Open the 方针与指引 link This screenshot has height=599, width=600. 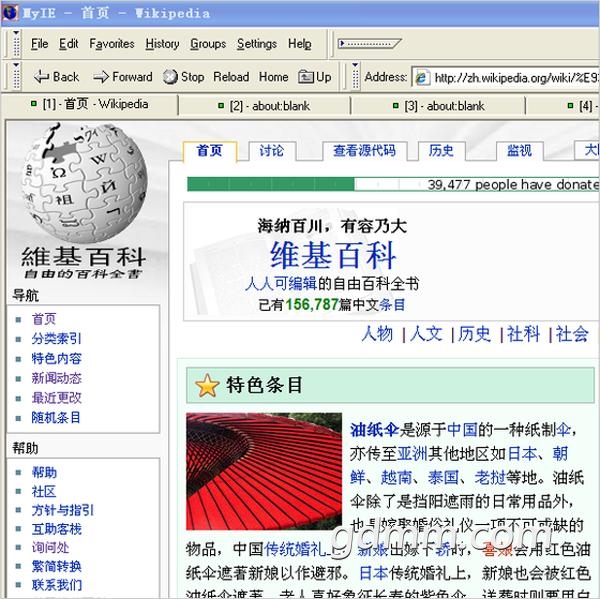(63, 510)
